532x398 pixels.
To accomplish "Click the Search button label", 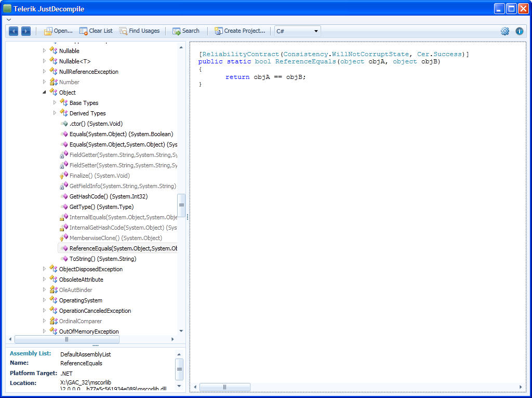I will click(191, 31).
